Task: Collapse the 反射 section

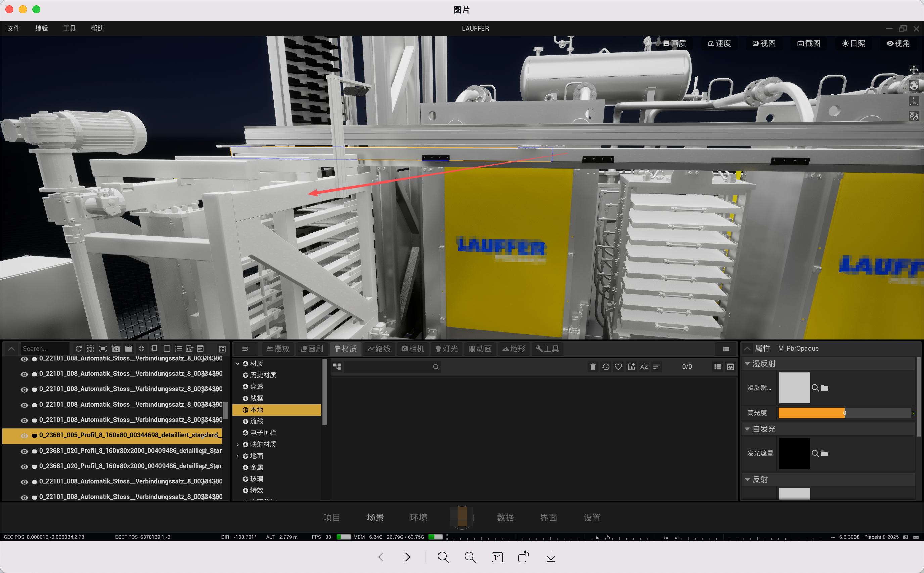Action: (747, 479)
